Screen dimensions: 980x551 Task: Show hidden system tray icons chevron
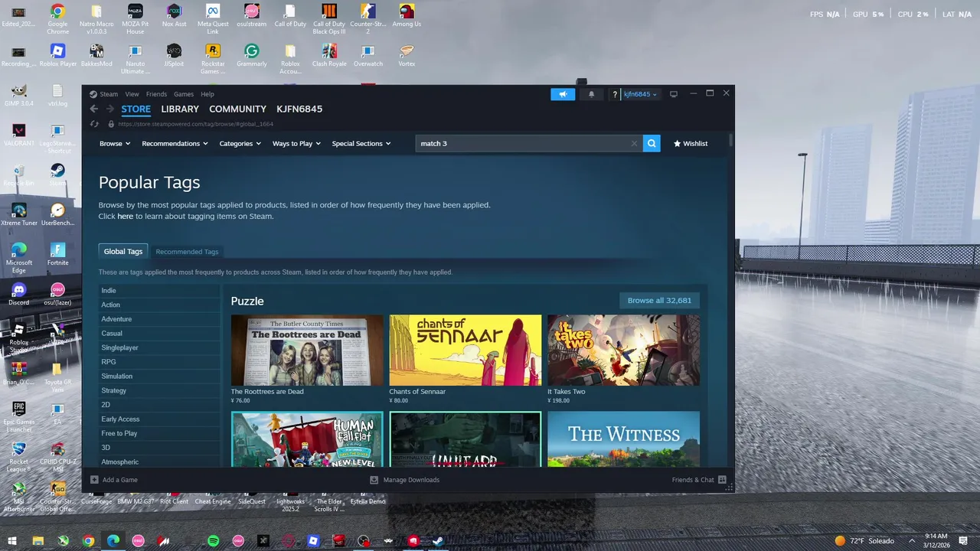(x=912, y=541)
